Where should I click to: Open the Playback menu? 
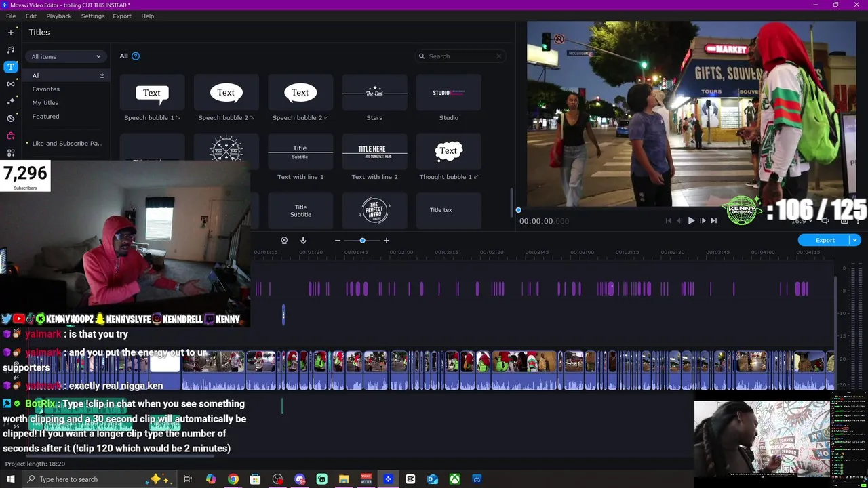[x=59, y=16]
